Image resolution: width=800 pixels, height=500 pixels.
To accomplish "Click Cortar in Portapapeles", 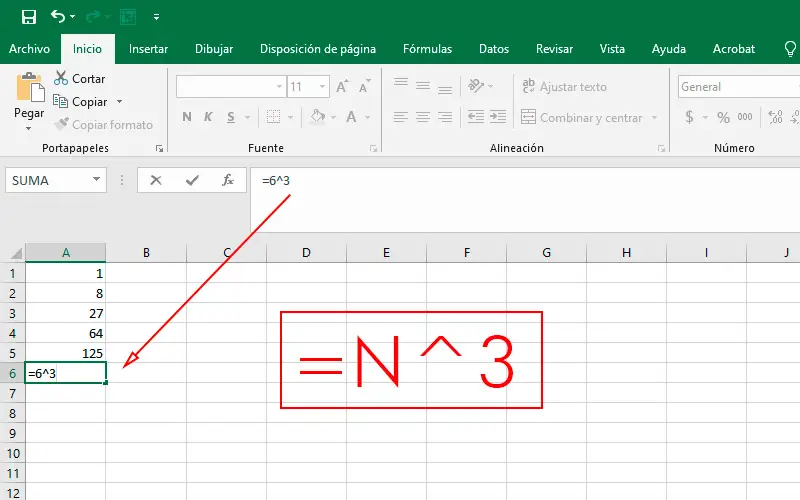I will pyautogui.click(x=80, y=79).
